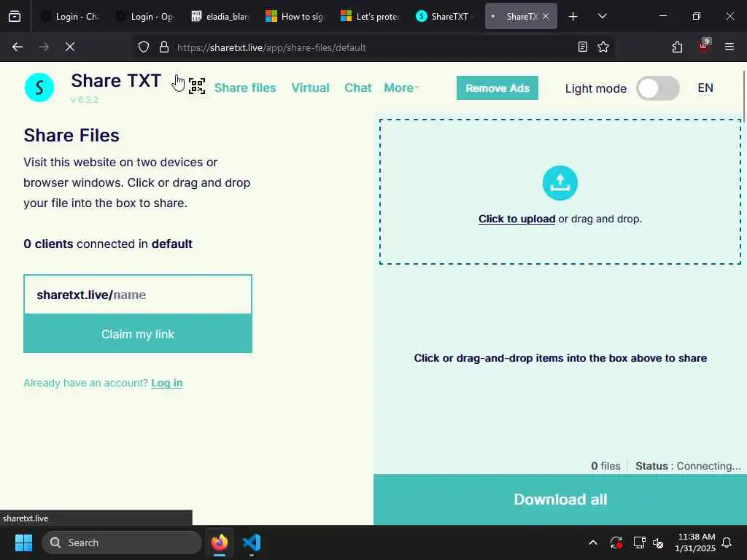The image size is (747, 560).
Task: Open the Share files nav item
Action: 245,87
